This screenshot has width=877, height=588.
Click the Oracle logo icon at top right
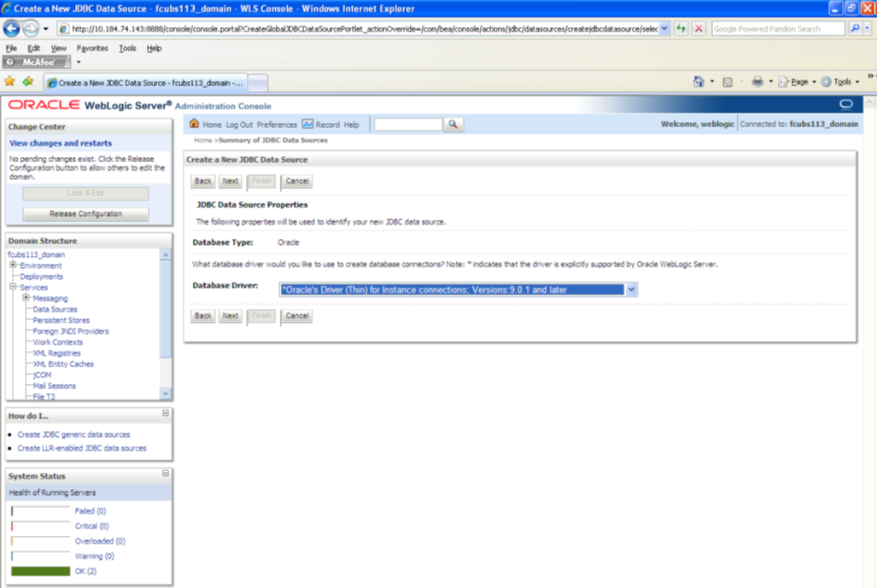pos(845,104)
